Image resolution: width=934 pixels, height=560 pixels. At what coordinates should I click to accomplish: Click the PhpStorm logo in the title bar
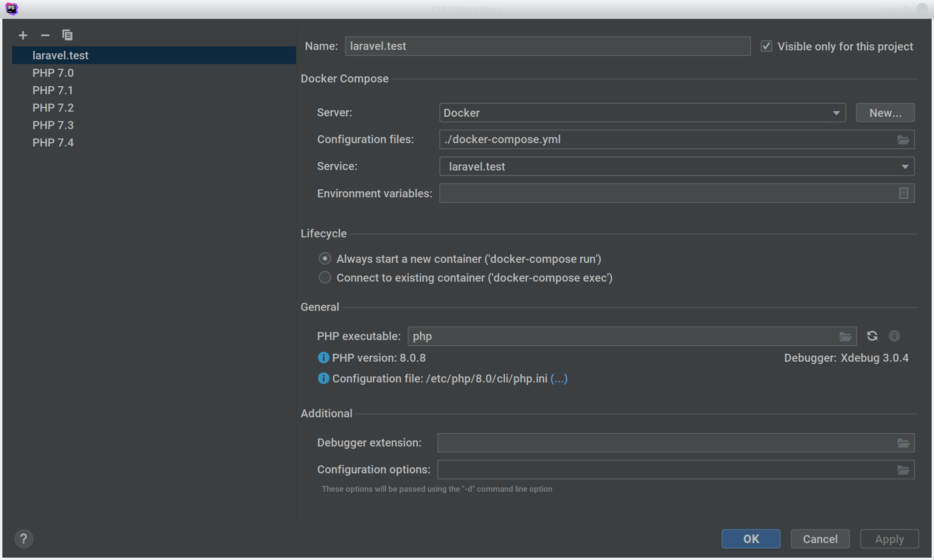click(12, 8)
